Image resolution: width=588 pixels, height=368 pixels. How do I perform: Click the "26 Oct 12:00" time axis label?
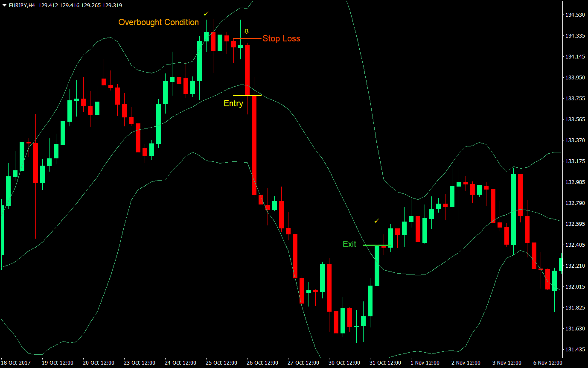coord(262,363)
